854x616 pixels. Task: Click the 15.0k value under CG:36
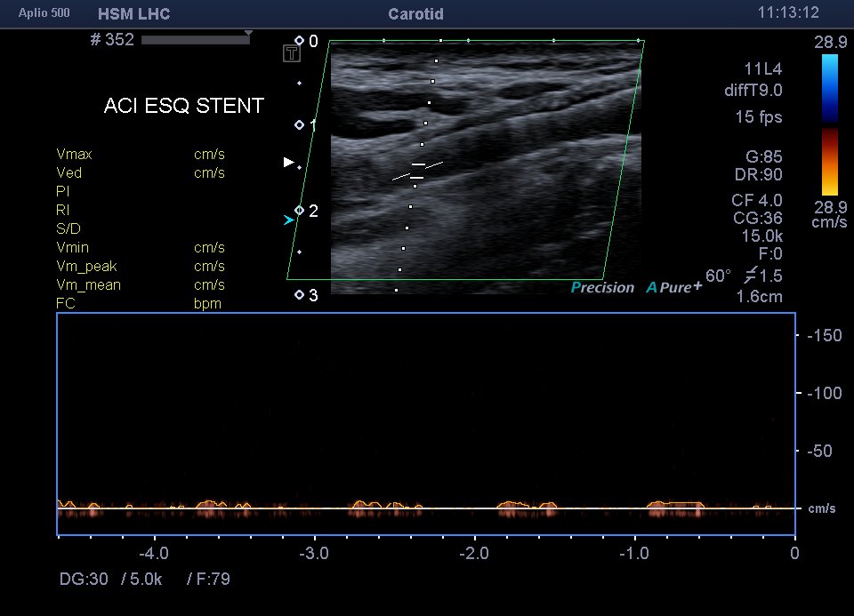tap(762, 236)
